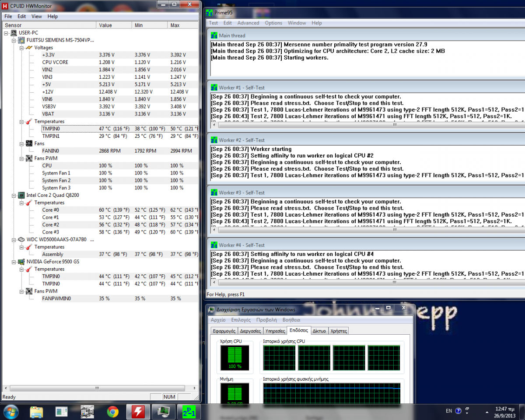Open the View menu in HWMonitor
The height and width of the screenshot is (420, 525).
pyautogui.click(x=37, y=16)
